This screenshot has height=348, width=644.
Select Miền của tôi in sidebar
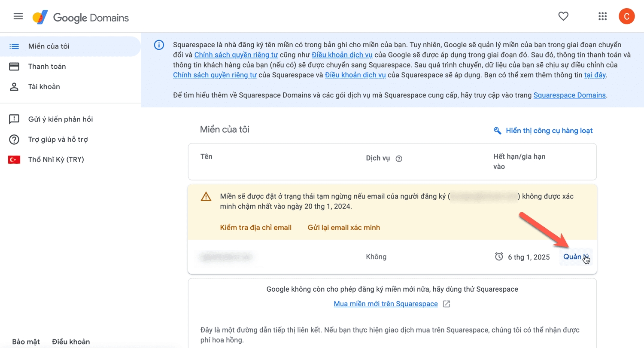pyautogui.click(x=49, y=46)
